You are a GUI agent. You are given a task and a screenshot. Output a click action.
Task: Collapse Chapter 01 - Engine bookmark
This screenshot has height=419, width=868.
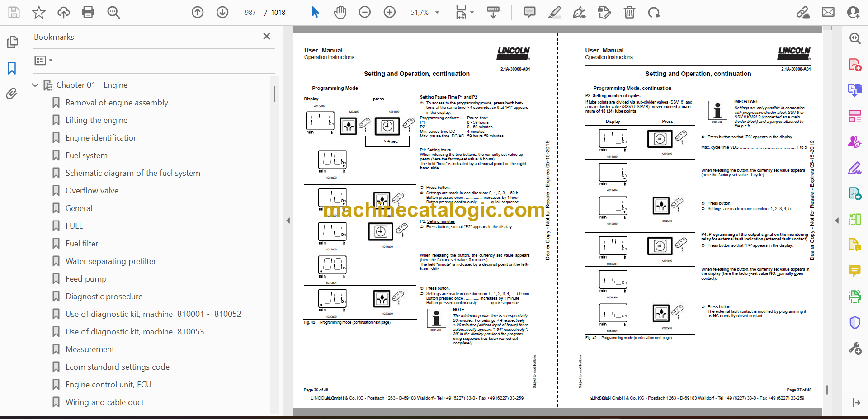35,85
